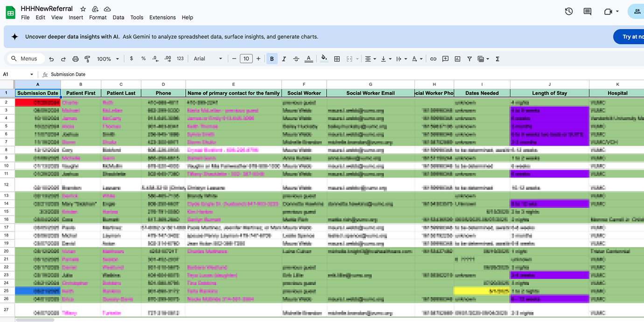This screenshot has width=644, height=322.
Task: Open horizontal align dropdown
Action: pyautogui.click(x=371, y=59)
